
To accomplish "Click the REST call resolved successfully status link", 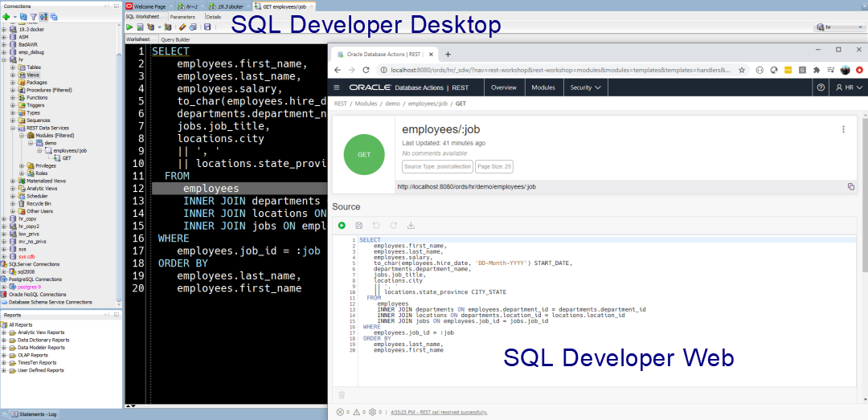I will [439, 412].
